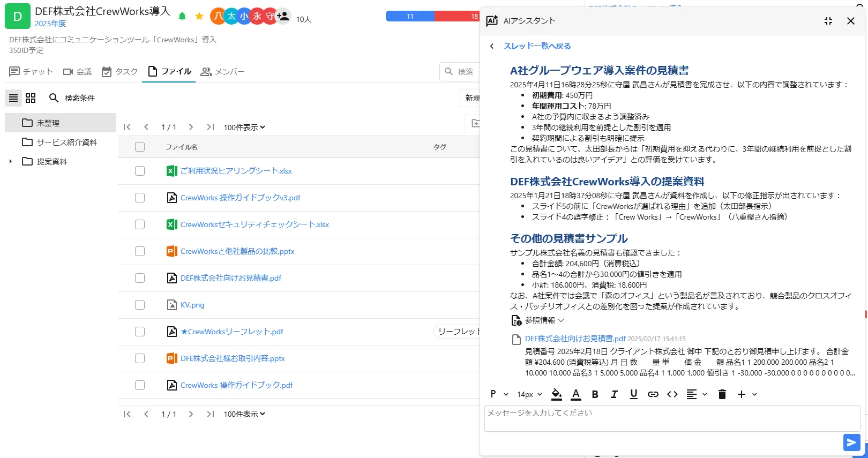Click the folder move icon above file list
868x458 pixels.
click(475, 123)
